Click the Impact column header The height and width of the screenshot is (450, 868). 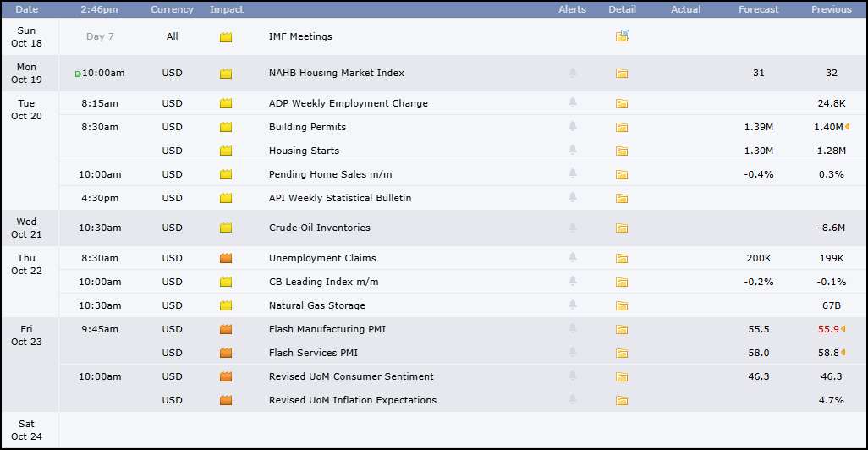click(x=227, y=9)
